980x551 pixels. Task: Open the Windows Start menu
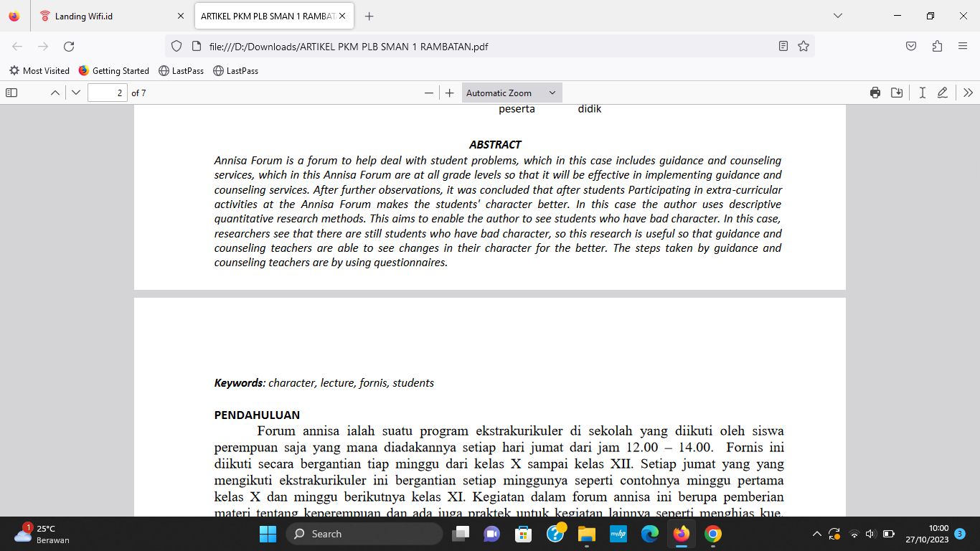(x=268, y=534)
